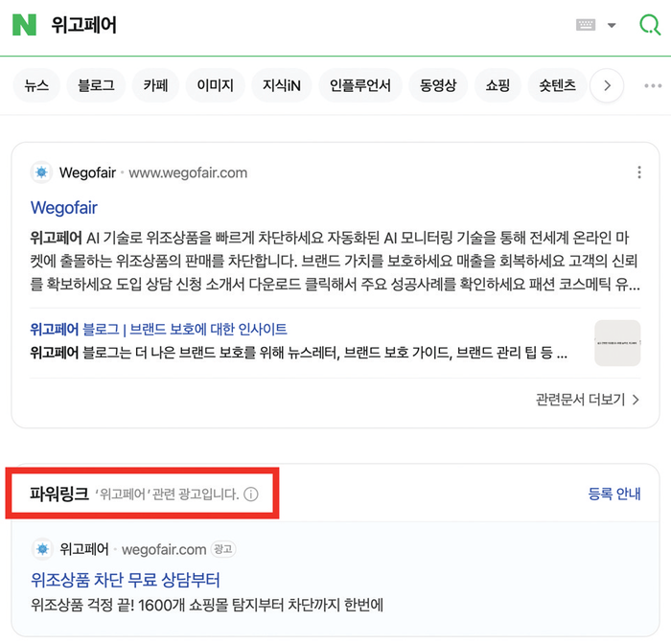The height and width of the screenshot is (644, 671).
Task: Open the three-dot menu beside category tabs
Action: 653,86
